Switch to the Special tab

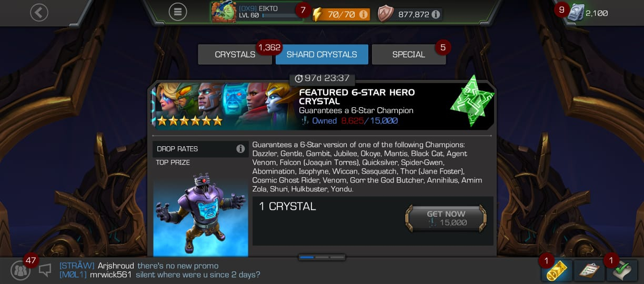(x=409, y=55)
